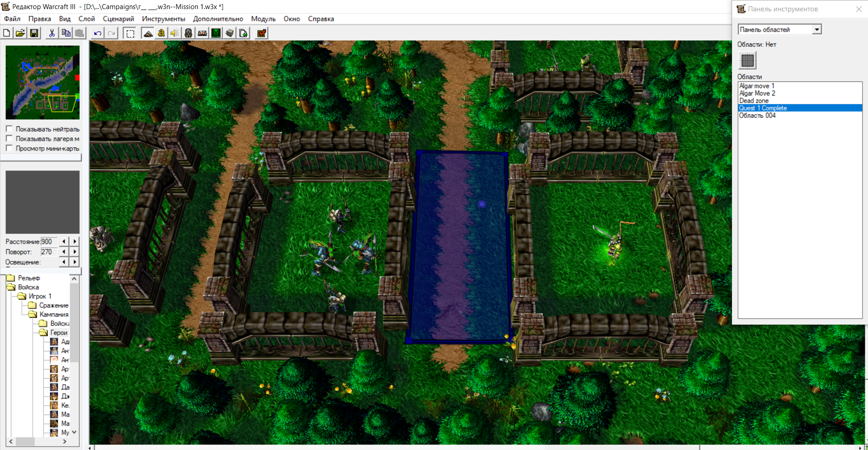The height and width of the screenshot is (450, 868).
Task: Open the Sound Editor module
Action: (175, 33)
